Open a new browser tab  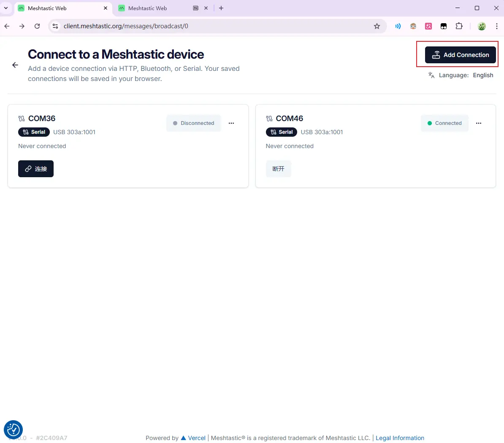click(x=221, y=8)
